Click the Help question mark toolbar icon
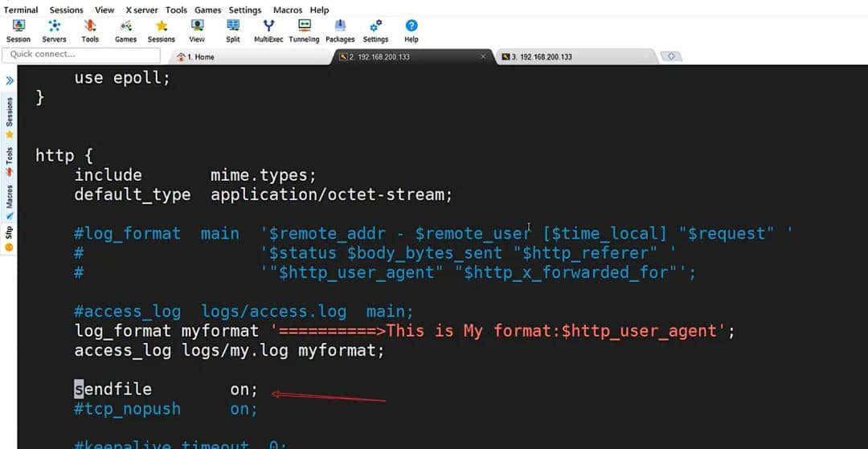The image size is (868, 449). 411,31
